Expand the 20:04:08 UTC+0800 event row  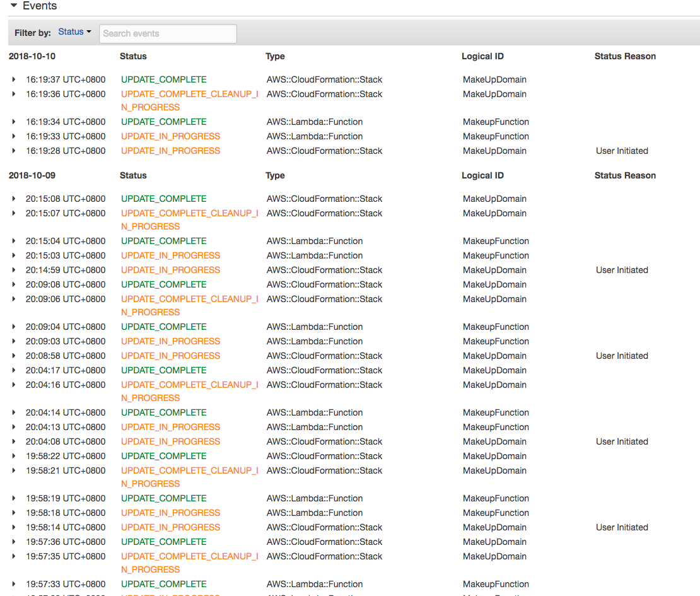click(x=13, y=441)
